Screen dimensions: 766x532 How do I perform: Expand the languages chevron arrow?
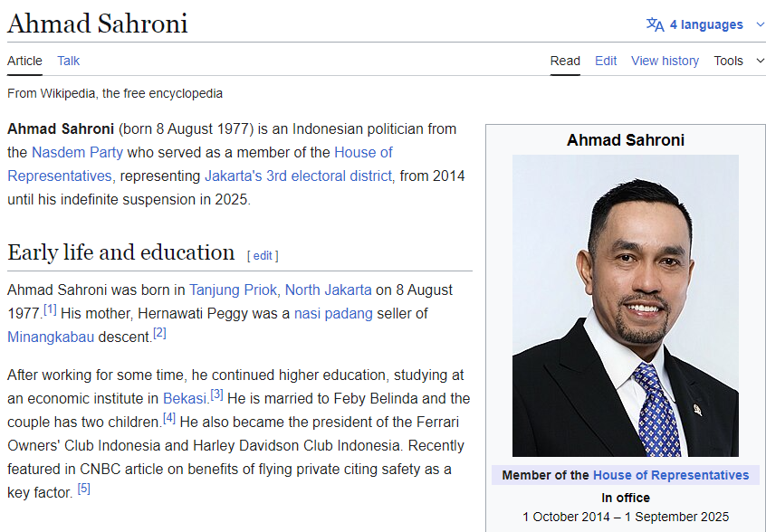point(761,24)
